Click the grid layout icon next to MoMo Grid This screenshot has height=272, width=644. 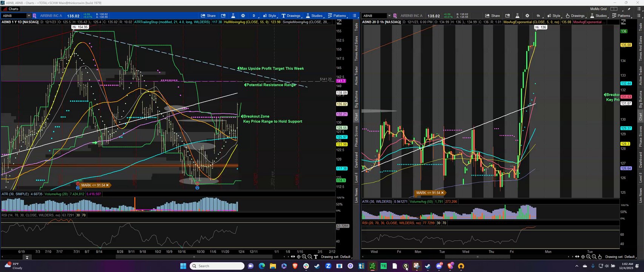614,9
